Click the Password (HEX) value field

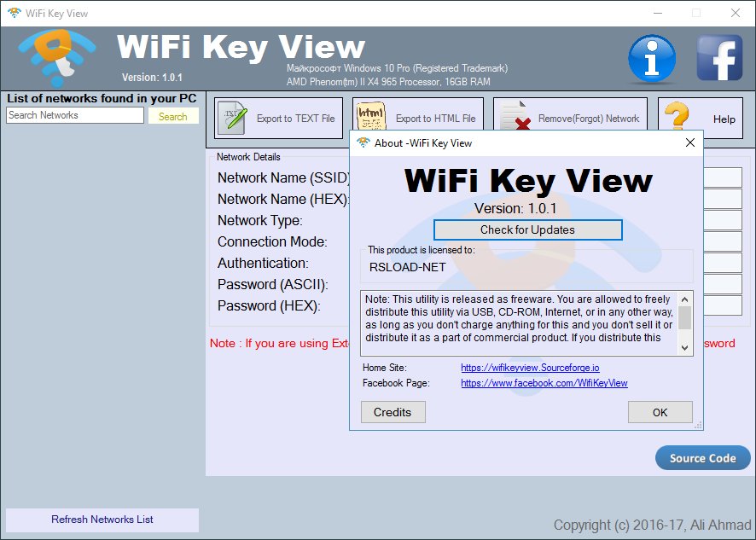[x=722, y=305]
